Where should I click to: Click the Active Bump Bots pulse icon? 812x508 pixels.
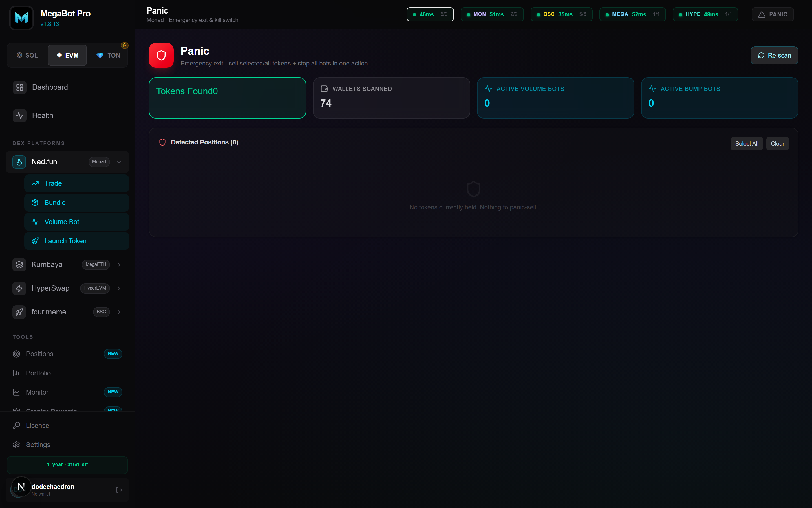pos(652,89)
